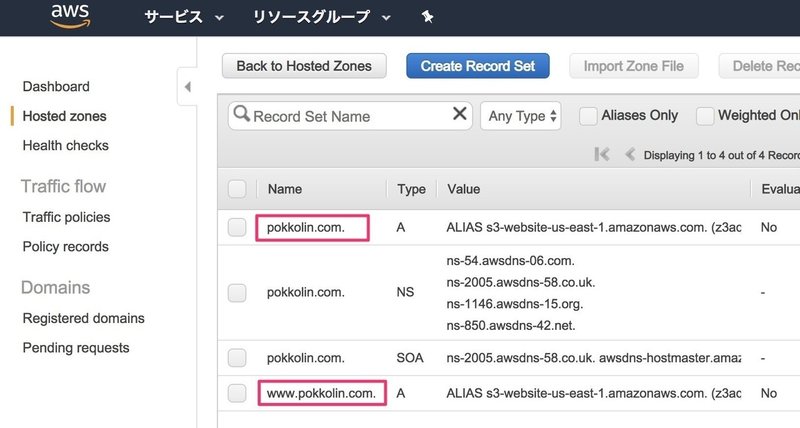Select the pokkolin.com. A record checkbox
This screenshot has height=428, width=800.
(x=237, y=227)
